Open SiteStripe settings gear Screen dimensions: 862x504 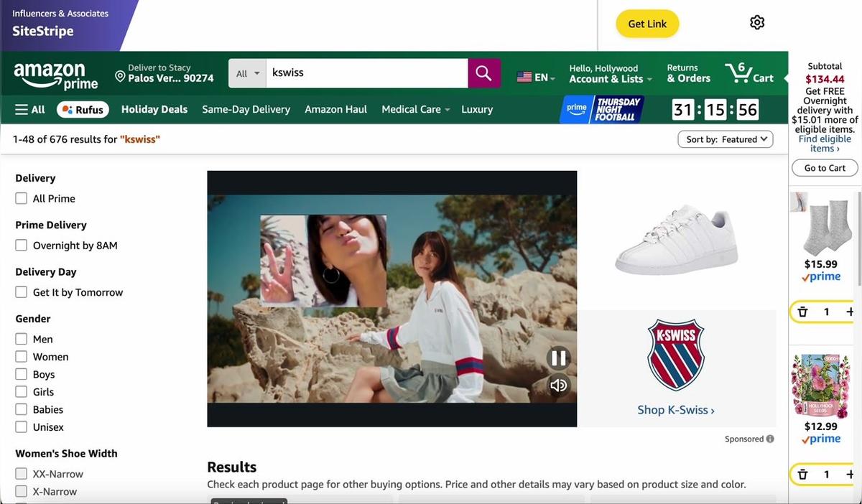756,22
